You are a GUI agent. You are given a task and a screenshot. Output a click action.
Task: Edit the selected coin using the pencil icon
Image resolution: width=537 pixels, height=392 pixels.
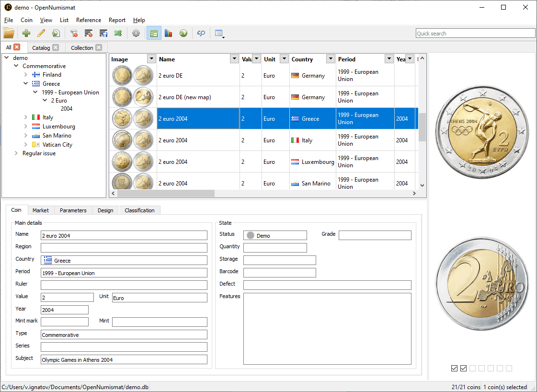pos(41,33)
